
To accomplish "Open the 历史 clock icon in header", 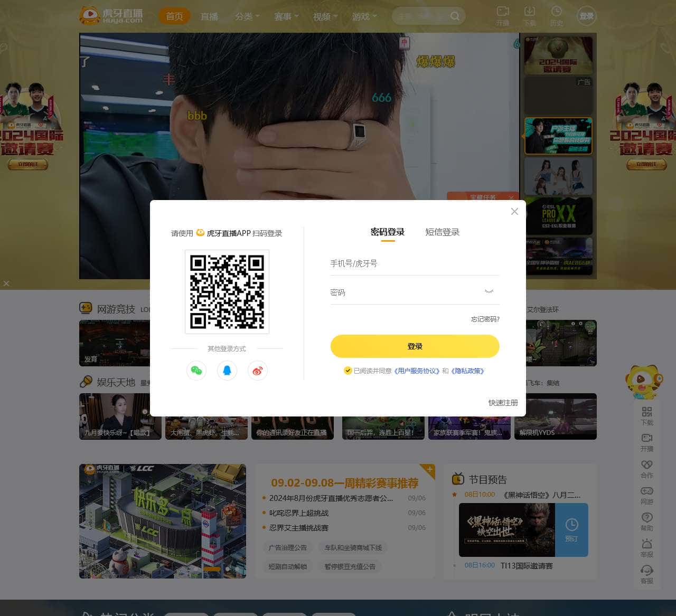I will 557,12.
